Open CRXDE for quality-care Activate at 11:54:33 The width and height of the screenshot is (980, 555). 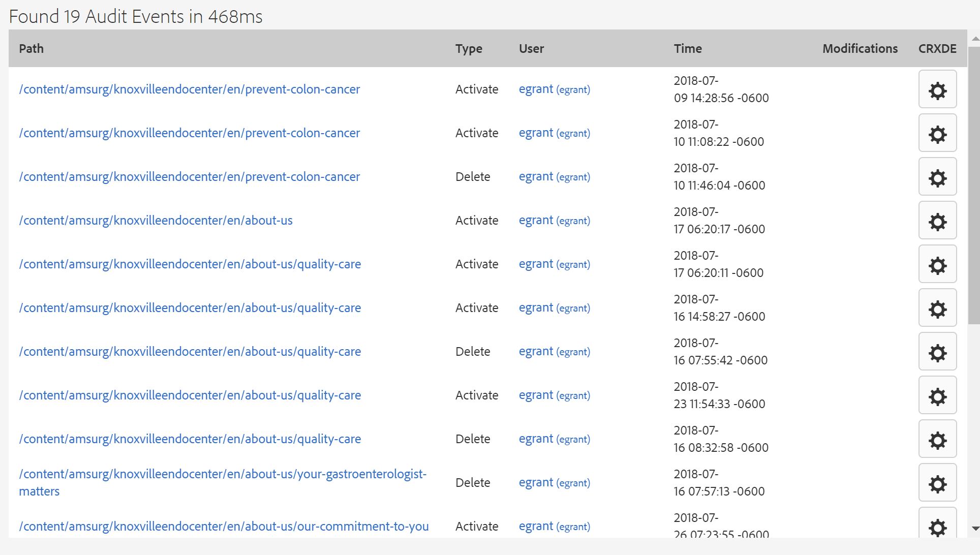point(938,395)
